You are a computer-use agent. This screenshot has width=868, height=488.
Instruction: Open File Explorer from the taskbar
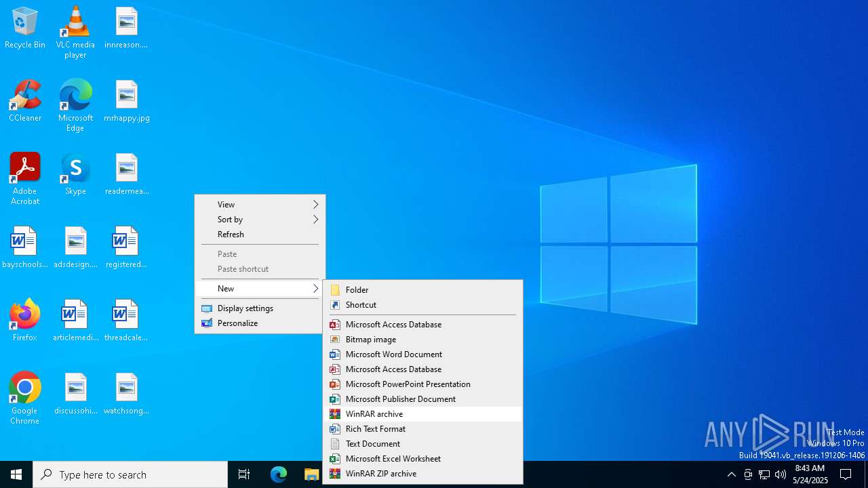311,474
